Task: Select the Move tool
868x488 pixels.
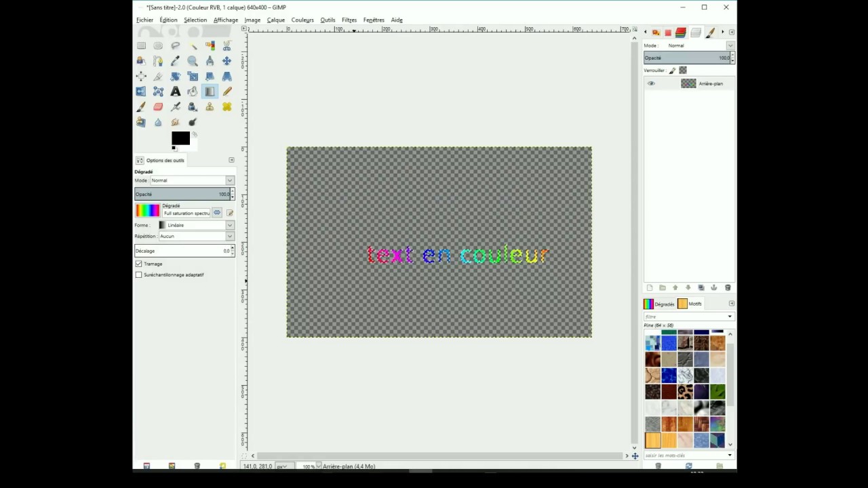Action: point(226,61)
